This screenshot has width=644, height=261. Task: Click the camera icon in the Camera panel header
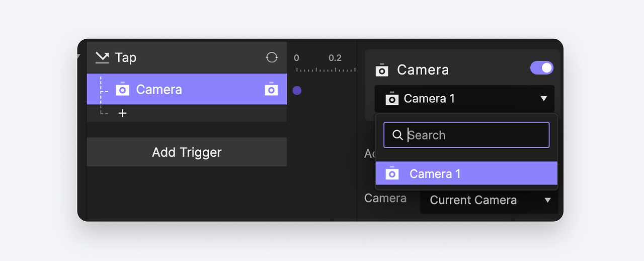(x=382, y=70)
